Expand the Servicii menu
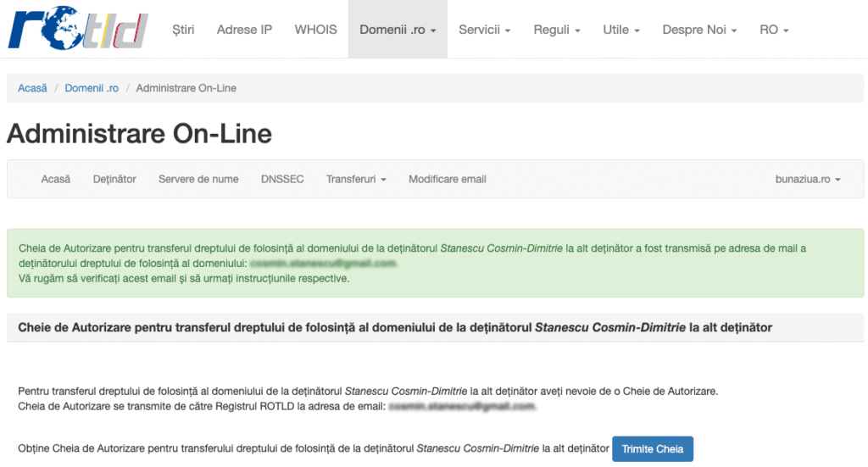The height and width of the screenshot is (467, 868). click(484, 30)
